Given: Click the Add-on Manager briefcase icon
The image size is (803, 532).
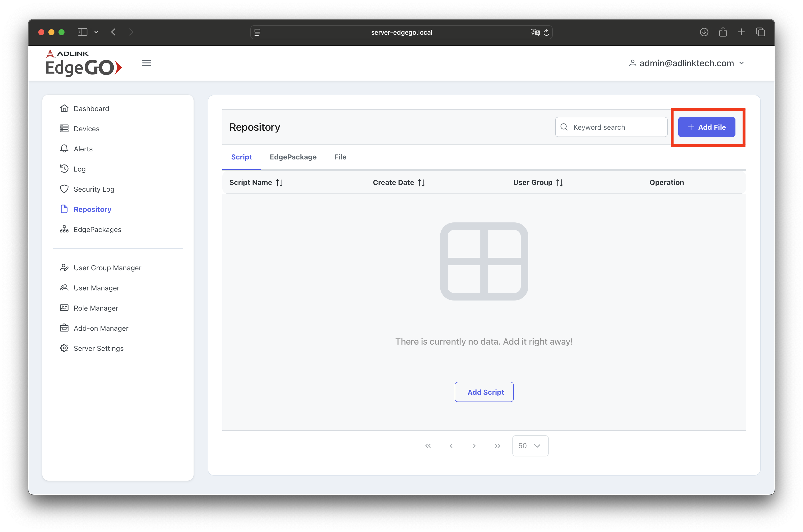Looking at the screenshot, I should pos(64,328).
